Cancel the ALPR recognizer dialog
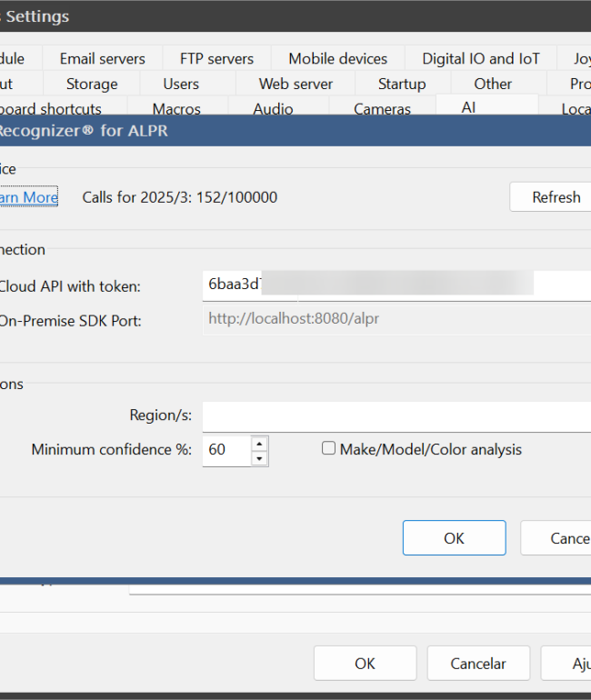591x700 pixels. [x=556, y=538]
